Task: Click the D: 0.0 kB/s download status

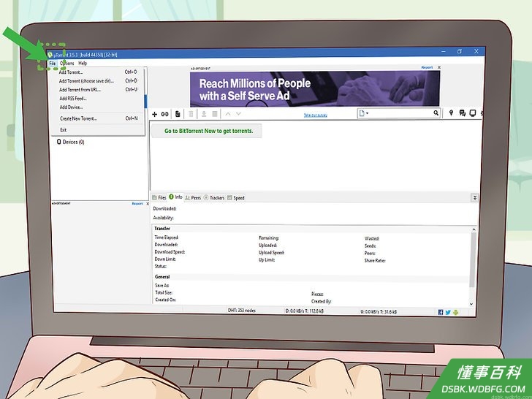Action: tap(304, 311)
